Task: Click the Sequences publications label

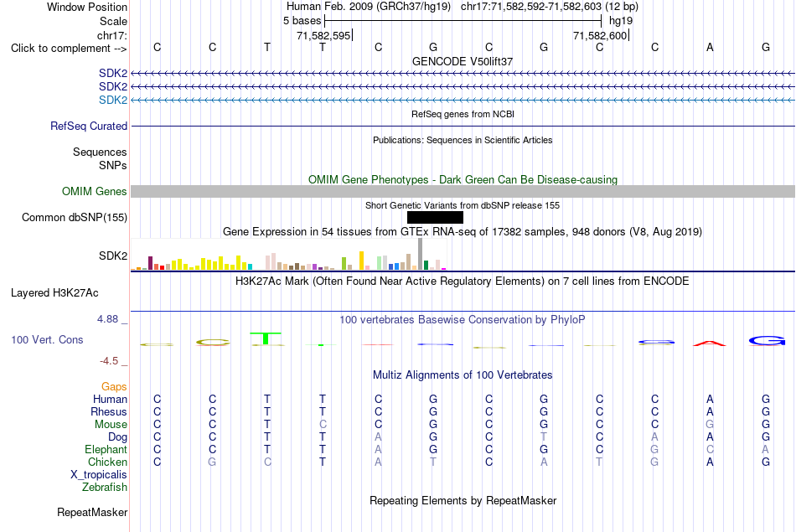Action: pos(100,152)
